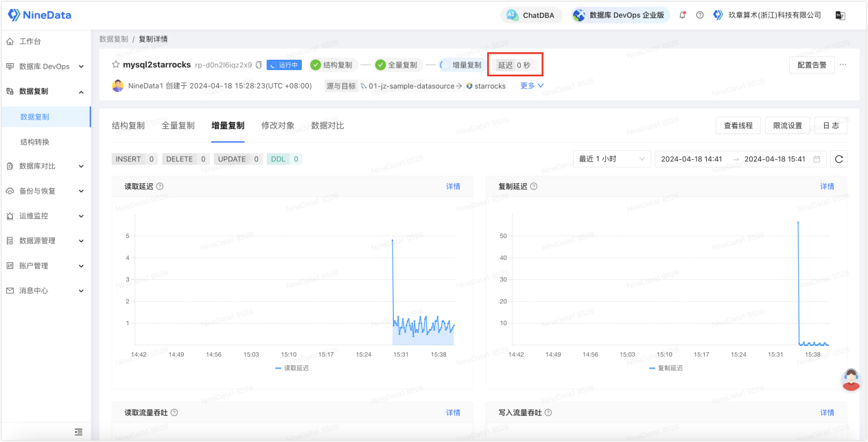Expand 数据源管理 sidebar menu
The width and height of the screenshot is (868, 442).
tap(45, 241)
